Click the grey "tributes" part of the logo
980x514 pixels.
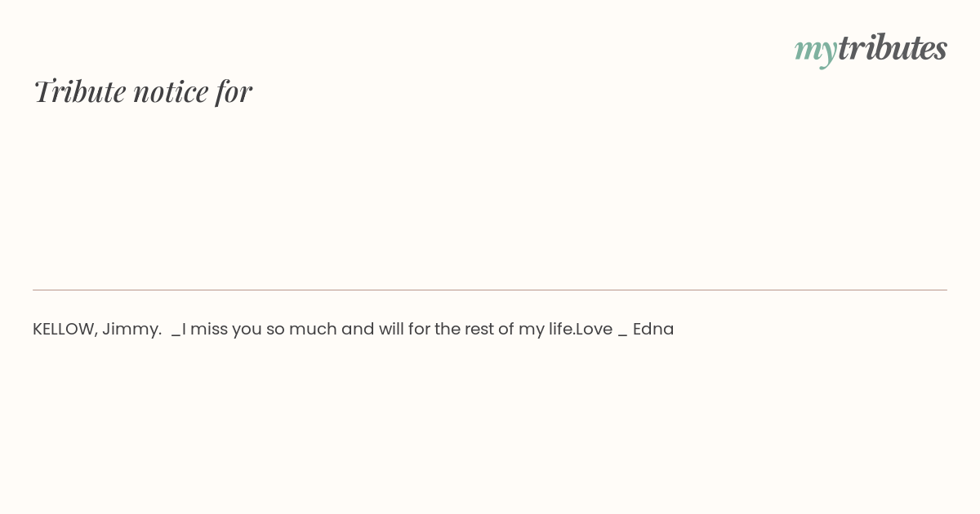tap(892, 48)
